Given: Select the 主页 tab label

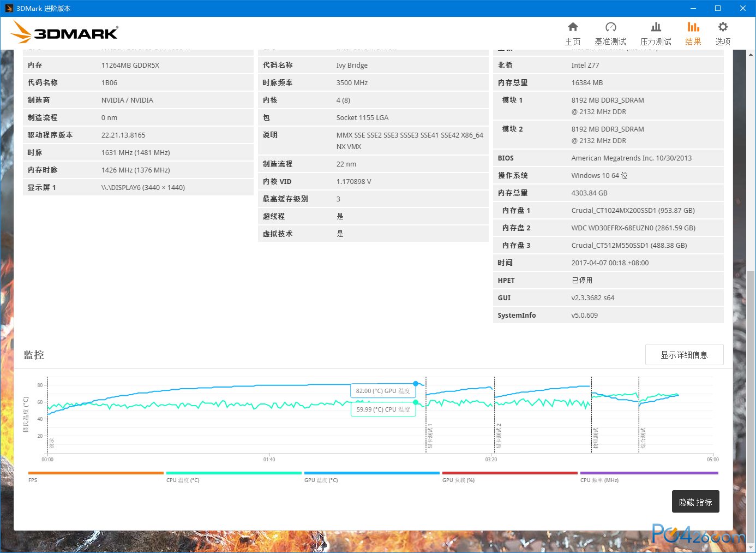Looking at the screenshot, I should (x=573, y=41).
